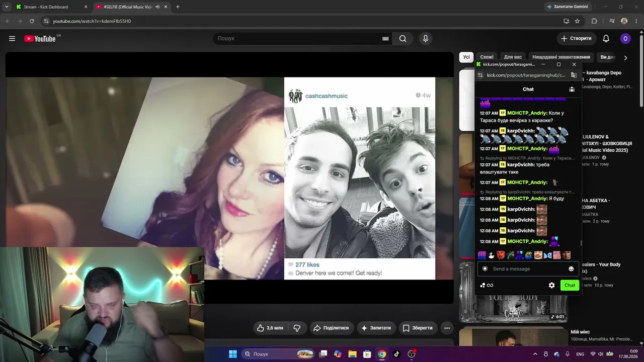Select the Схожі filter chip
This screenshot has height=362, width=644.
point(487,57)
